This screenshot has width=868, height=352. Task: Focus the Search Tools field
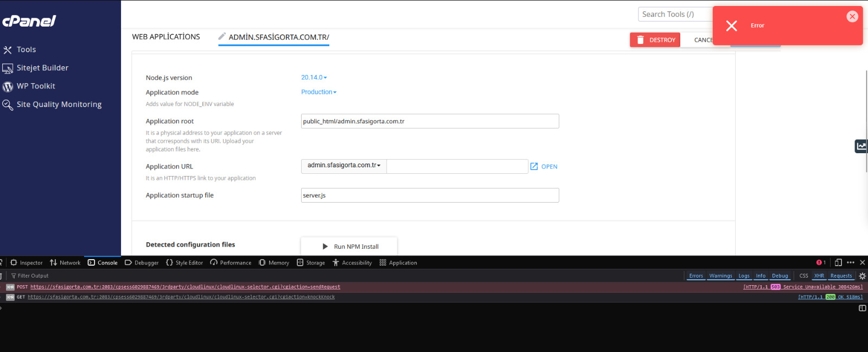point(675,14)
